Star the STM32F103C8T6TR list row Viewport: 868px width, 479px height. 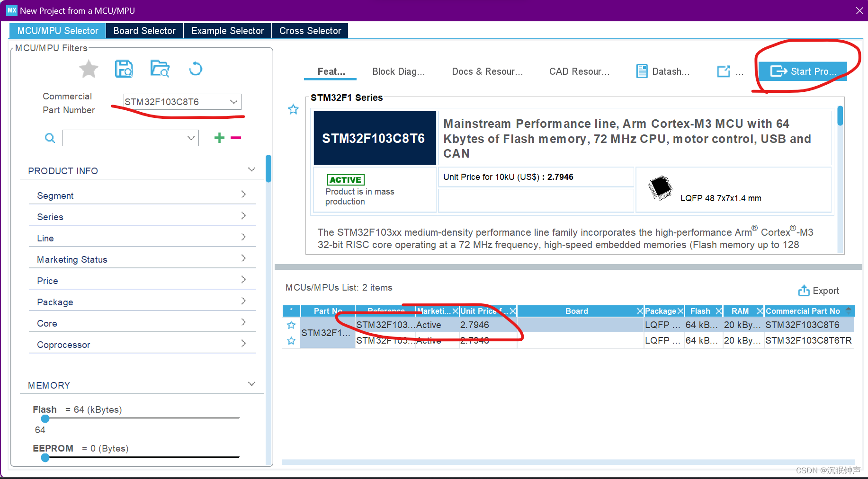pyautogui.click(x=291, y=341)
